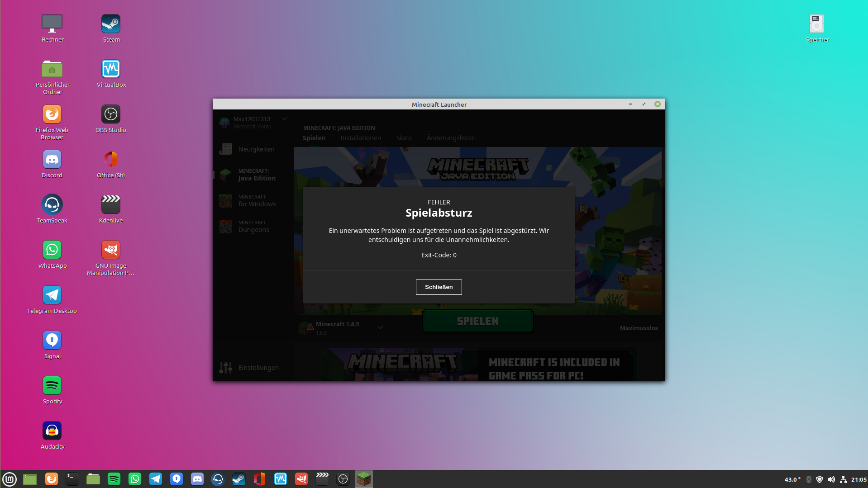Open the Persönlicher Ordner desktop icon
The width and height of the screenshot is (868, 488).
(x=52, y=77)
